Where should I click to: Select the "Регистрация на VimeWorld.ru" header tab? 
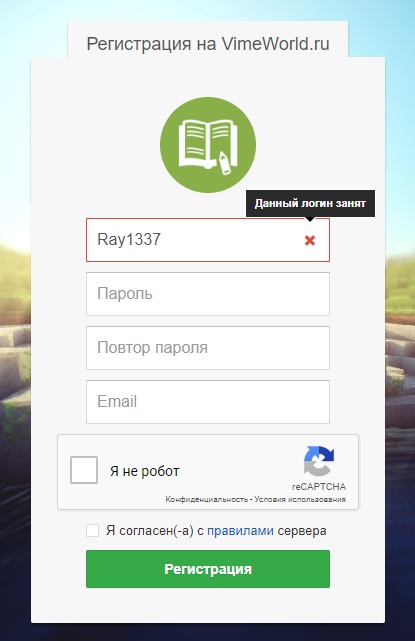coord(208,44)
